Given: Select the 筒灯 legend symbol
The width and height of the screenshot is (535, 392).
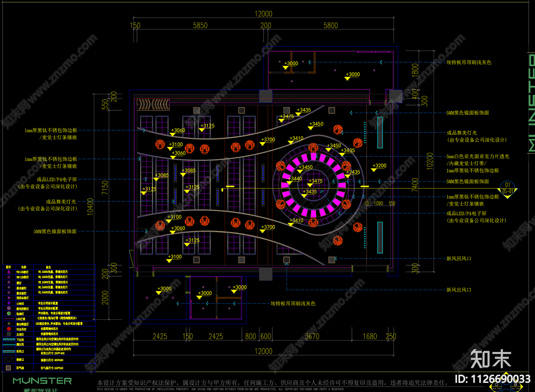Looking at the screenshot, I should pos(9,283).
